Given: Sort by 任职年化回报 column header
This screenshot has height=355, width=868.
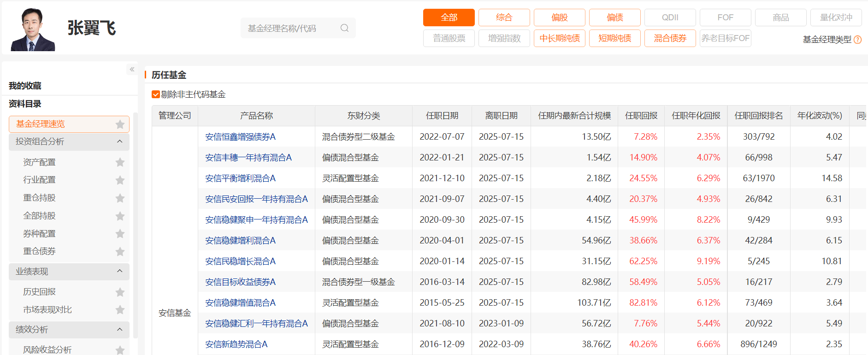Looking at the screenshot, I should pyautogui.click(x=696, y=116).
